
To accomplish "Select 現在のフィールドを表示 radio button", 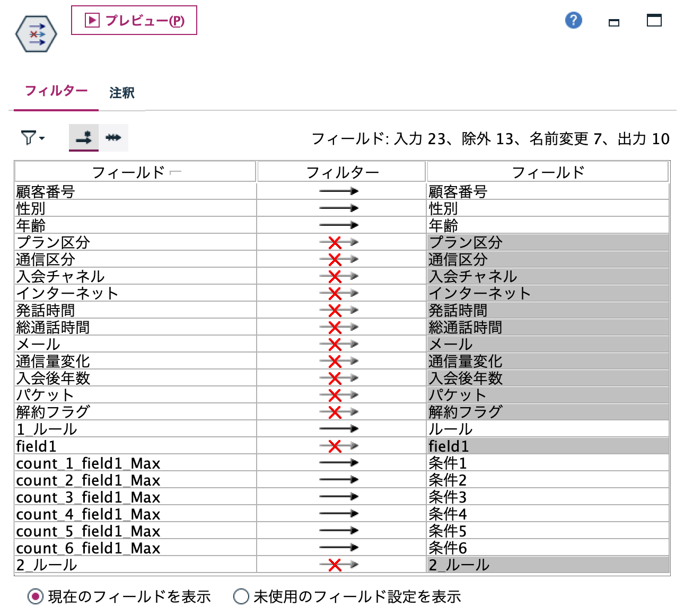I will (34, 596).
